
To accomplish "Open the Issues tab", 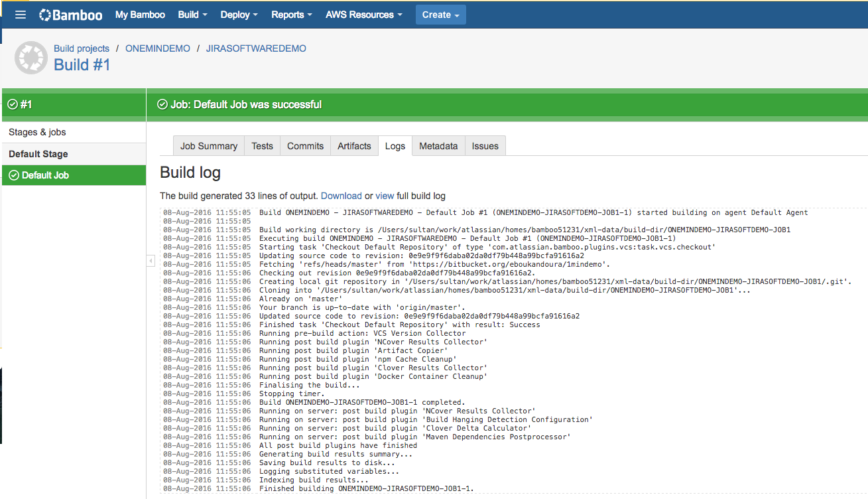I will [x=485, y=146].
